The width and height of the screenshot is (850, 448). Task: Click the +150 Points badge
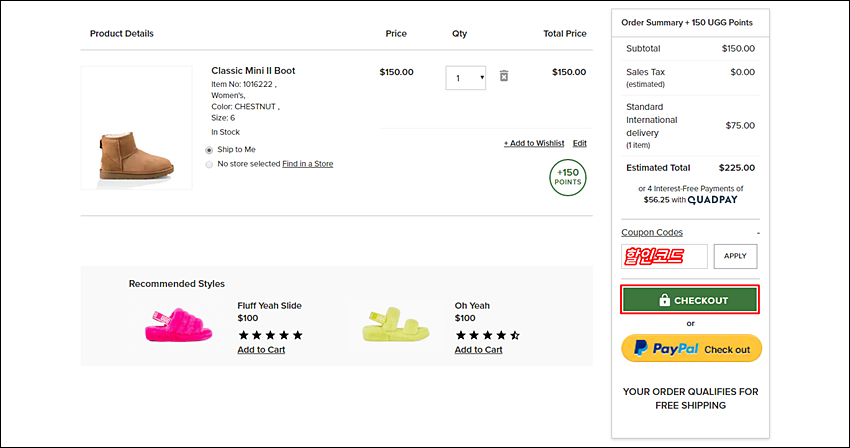click(x=568, y=177)
